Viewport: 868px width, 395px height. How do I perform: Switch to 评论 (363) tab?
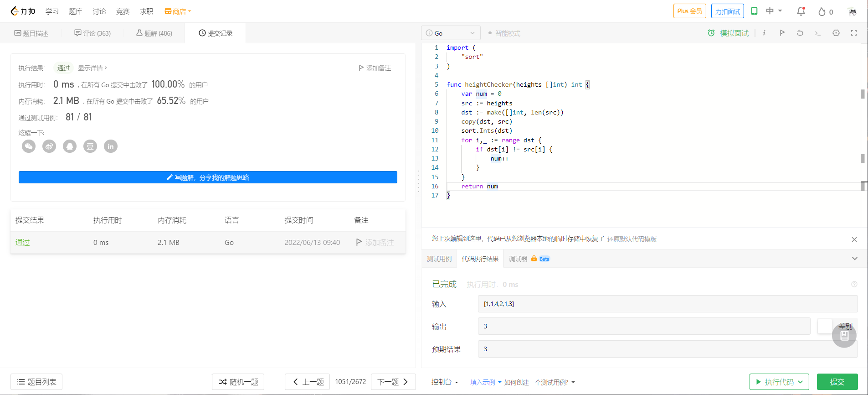[92, 33]
